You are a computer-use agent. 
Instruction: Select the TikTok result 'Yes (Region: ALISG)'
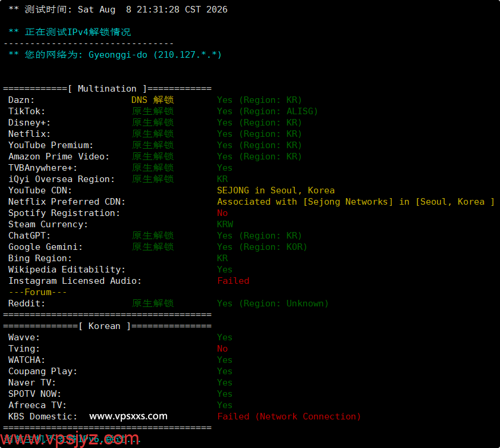267,111
